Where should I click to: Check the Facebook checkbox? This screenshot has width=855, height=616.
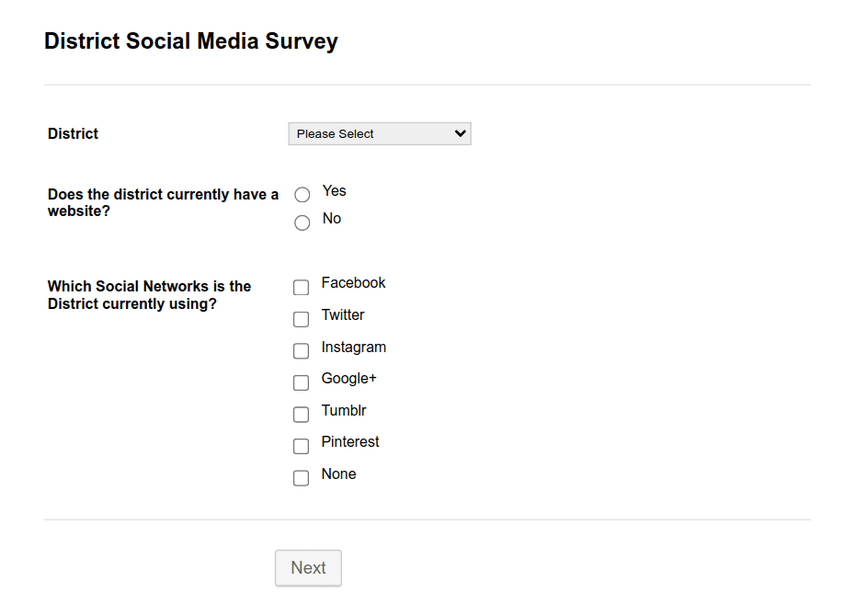pos(301,287)
